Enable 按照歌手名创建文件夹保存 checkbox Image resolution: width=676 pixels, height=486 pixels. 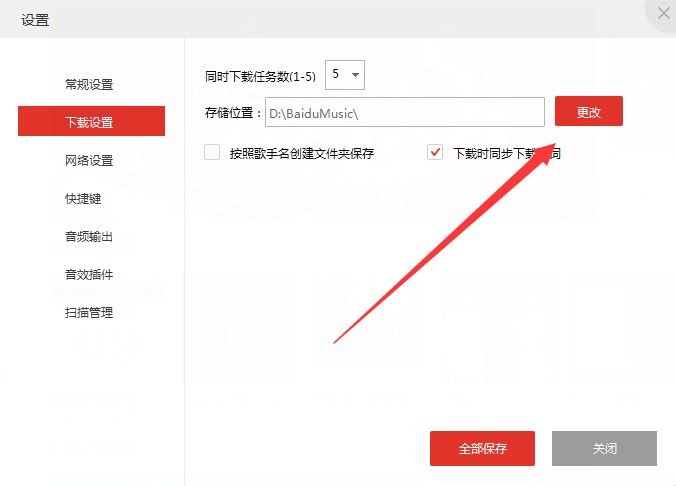click(x=212, y=152)
